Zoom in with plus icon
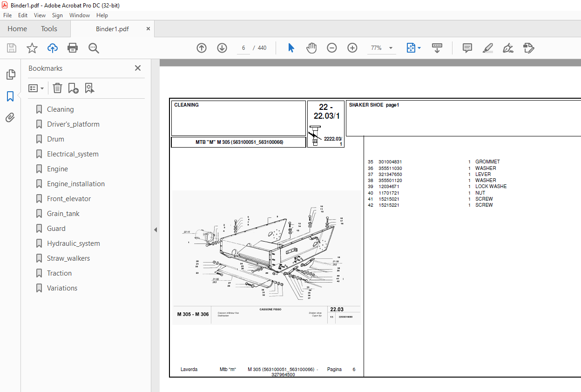The width and height of the screenshot is (581, 392). [352, 48]
